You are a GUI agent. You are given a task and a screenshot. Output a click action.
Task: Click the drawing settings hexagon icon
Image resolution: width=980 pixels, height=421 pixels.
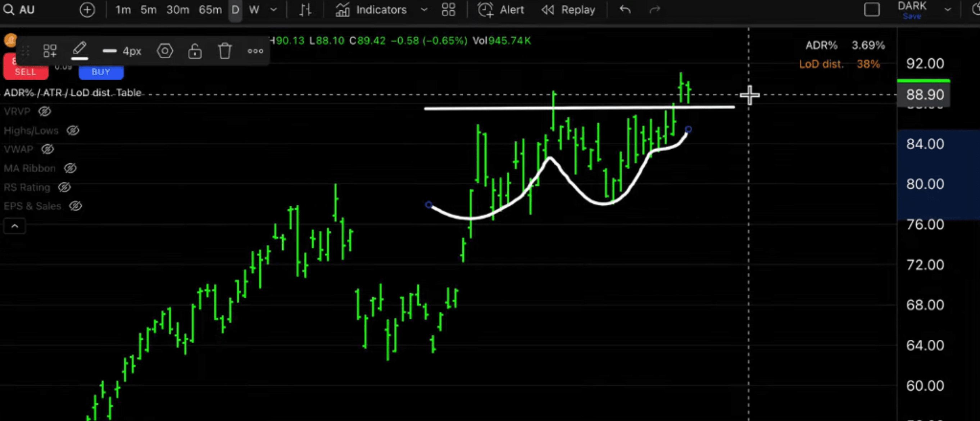point(165,51)
